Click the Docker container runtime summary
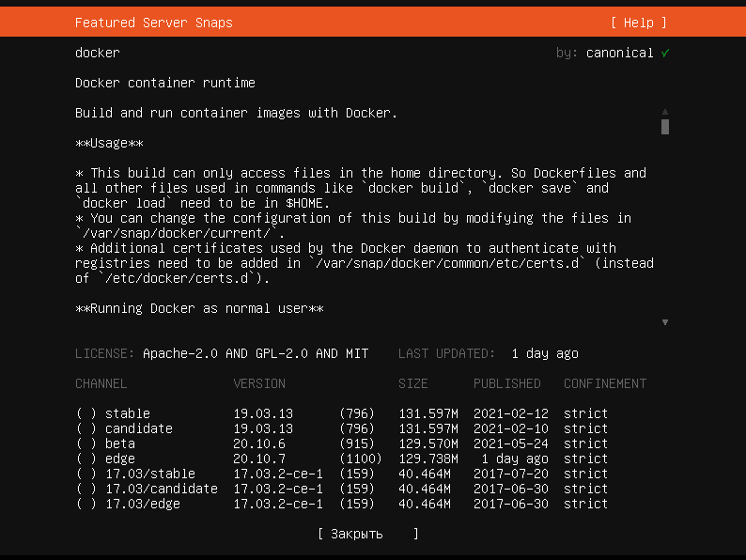 (165, 83)
